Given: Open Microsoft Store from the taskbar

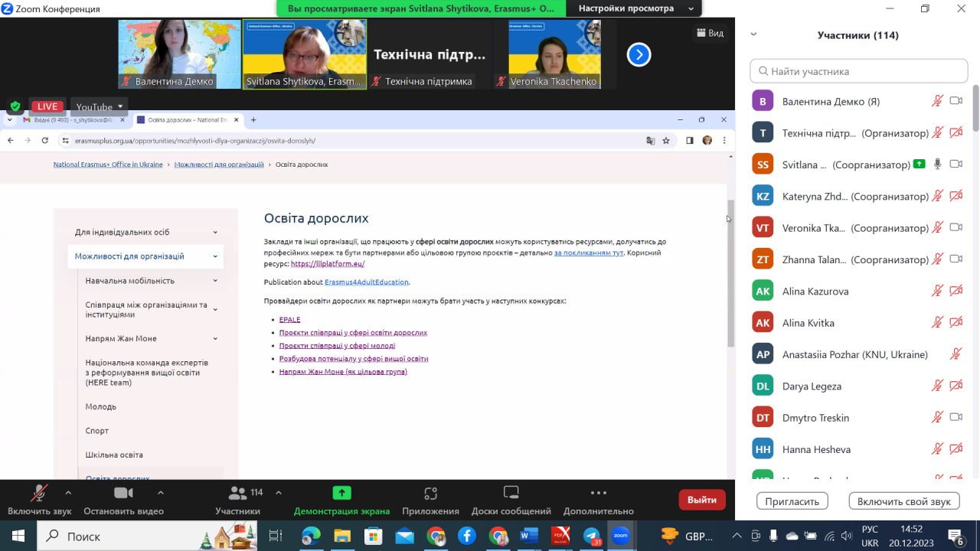Looking at the screenshot, I should [x=373, y=536].
